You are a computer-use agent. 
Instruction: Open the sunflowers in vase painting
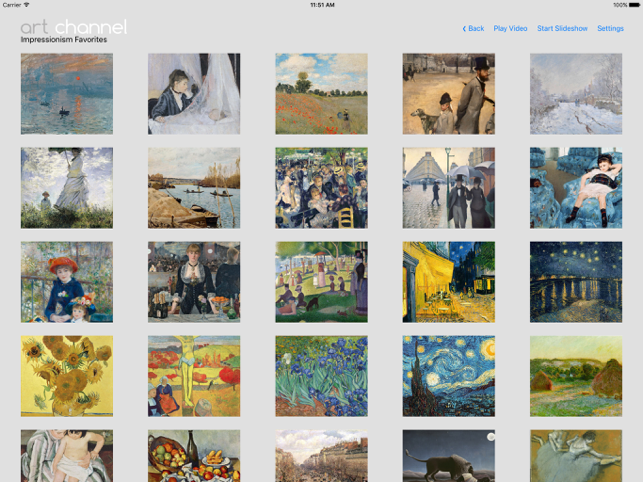click(67, 376)
